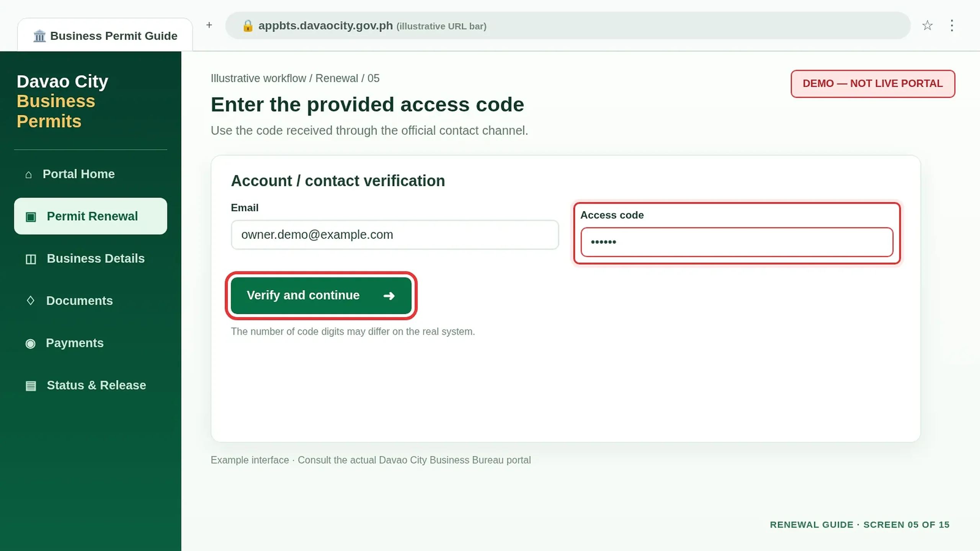Click "RENEWAL GUIDE · SCREEN 05 OF 15" text
Image resolution: width=980 pixels, height=551 pixels.
[859, 525]
